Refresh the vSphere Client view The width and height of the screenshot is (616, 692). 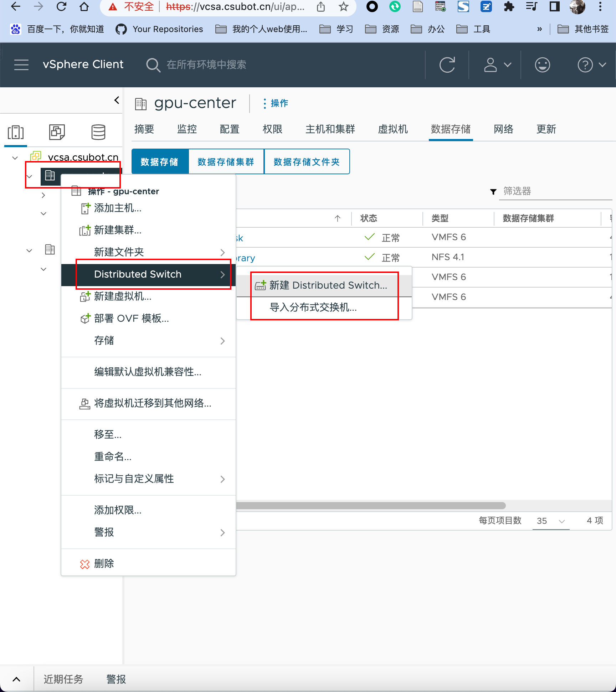pos(447,65)
